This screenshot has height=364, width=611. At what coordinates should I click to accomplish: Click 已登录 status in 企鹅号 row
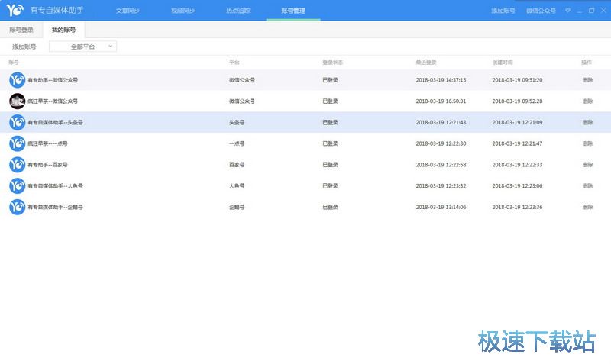[330, 207]
